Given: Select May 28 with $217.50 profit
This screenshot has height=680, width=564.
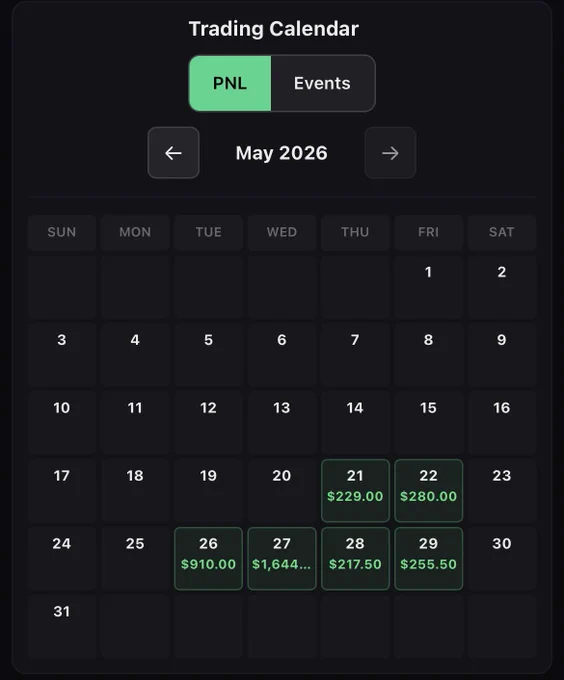Looking at the screenshot, I should [x=355, y=559].
